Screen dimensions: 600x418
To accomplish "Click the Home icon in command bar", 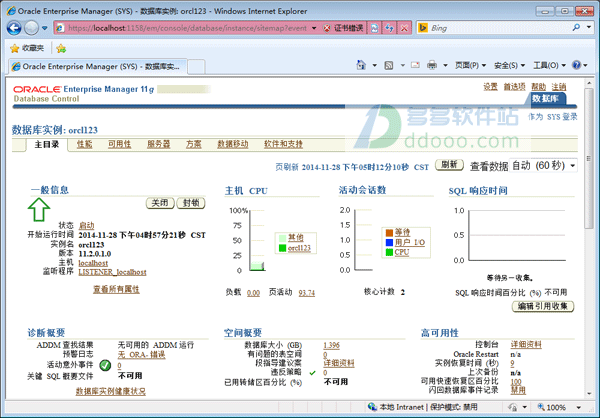I will point(361,65).
